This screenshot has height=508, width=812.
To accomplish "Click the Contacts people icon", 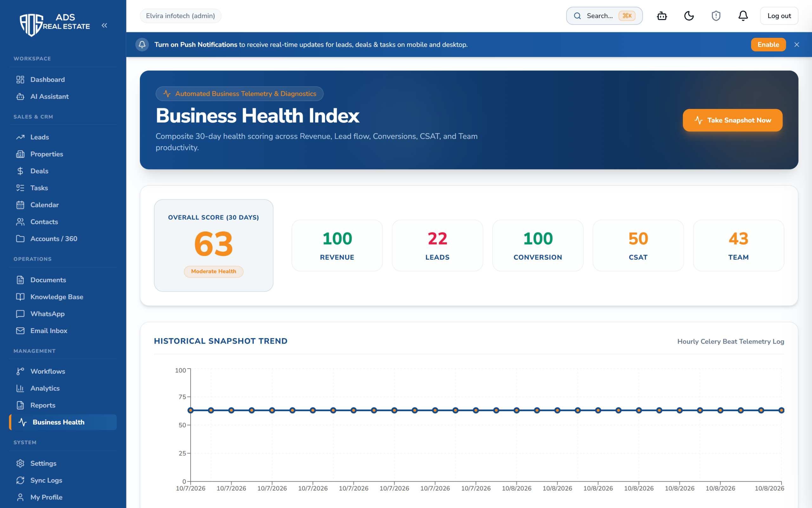I will (20, 222).
